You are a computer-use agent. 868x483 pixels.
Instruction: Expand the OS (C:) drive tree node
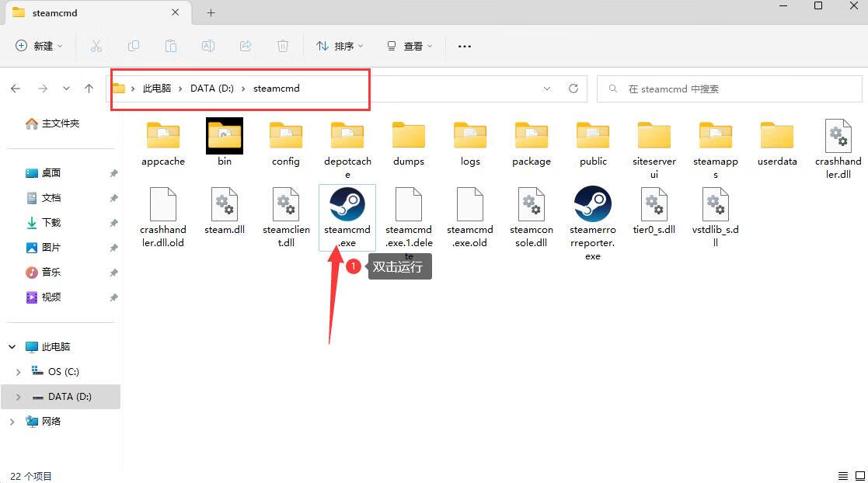click(18, 372)
